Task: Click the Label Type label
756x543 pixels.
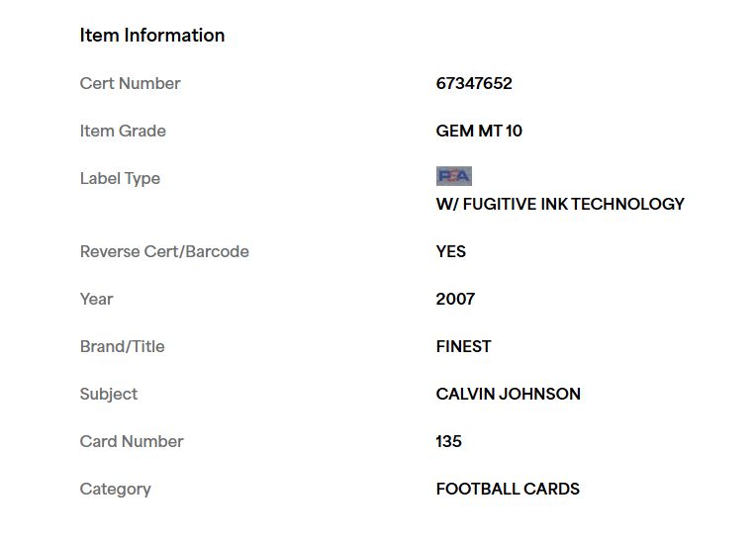Action: click(120, 179)
